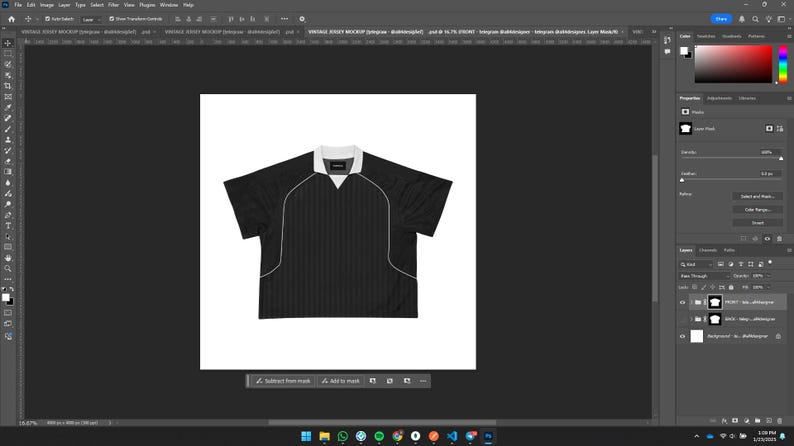This screenshot has height=446, width=794.
Task: Click the Share button
Action: coord(721,19)
